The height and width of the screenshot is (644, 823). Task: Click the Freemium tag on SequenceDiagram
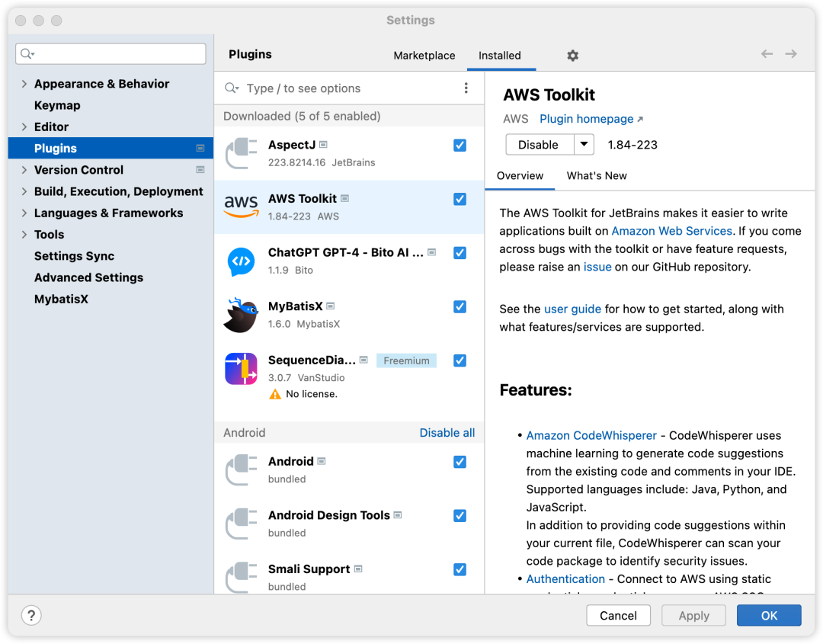tap(406, 360)
